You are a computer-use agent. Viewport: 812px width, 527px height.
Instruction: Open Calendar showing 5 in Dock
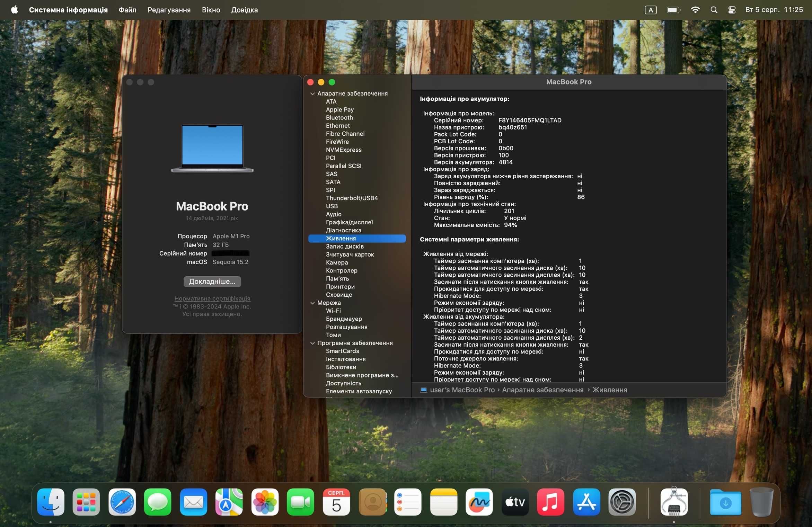(x=336, y=502)
